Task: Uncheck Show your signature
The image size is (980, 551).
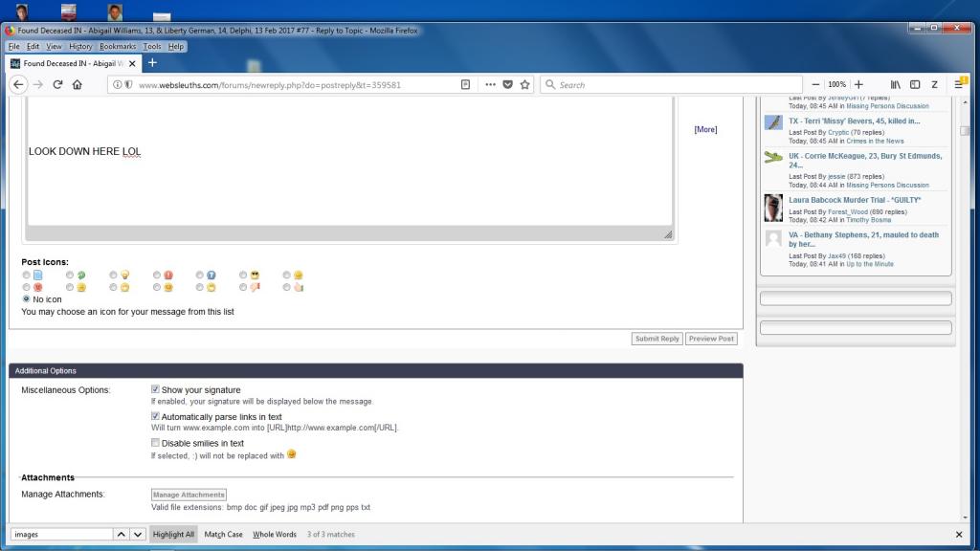Action: point(156,390)
